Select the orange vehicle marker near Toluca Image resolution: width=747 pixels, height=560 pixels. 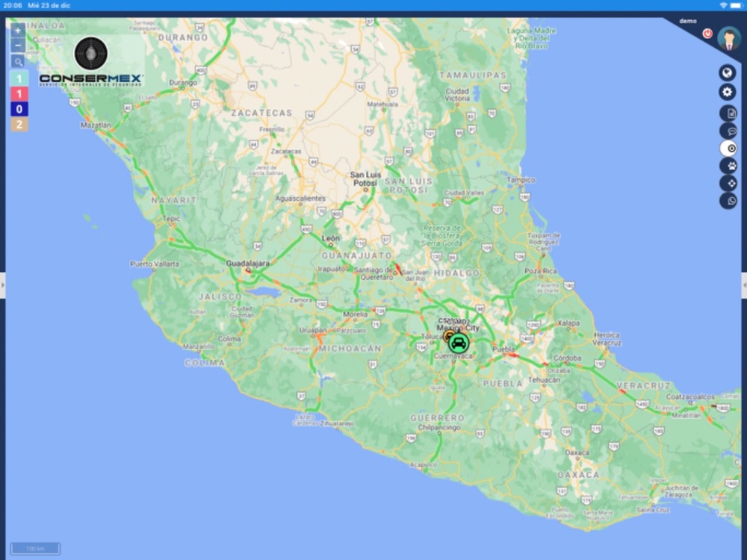(448, 337)
